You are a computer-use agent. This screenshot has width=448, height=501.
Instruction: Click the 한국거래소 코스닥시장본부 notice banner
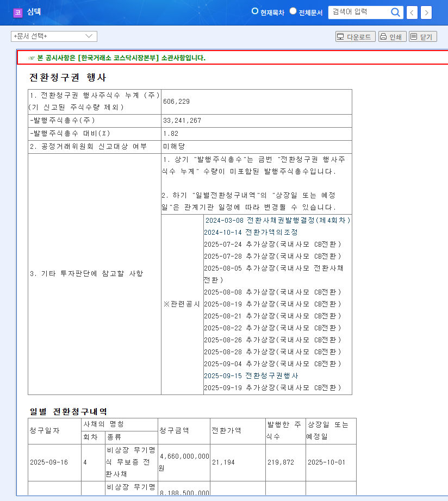(x=233, y=58)
